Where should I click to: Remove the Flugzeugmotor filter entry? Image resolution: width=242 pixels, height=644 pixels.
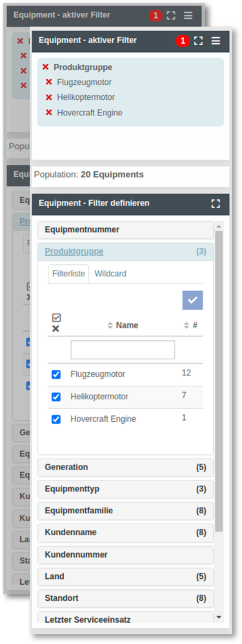point(48,82)
